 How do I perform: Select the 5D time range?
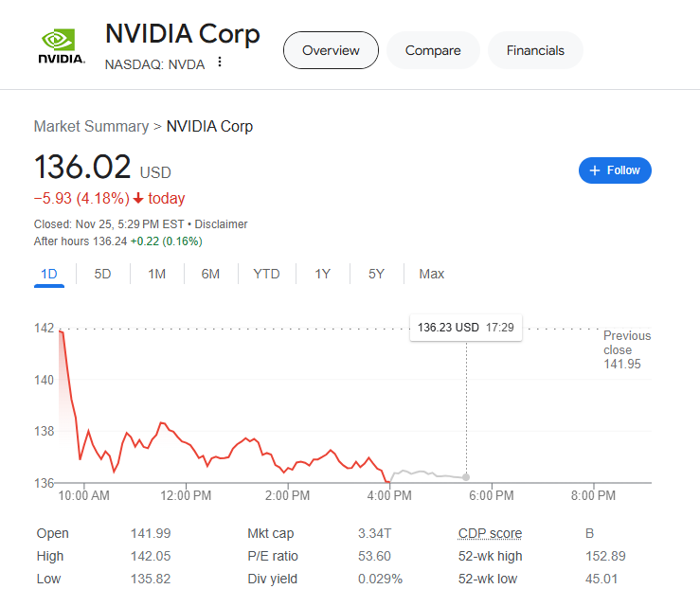[x=102, y=274]
